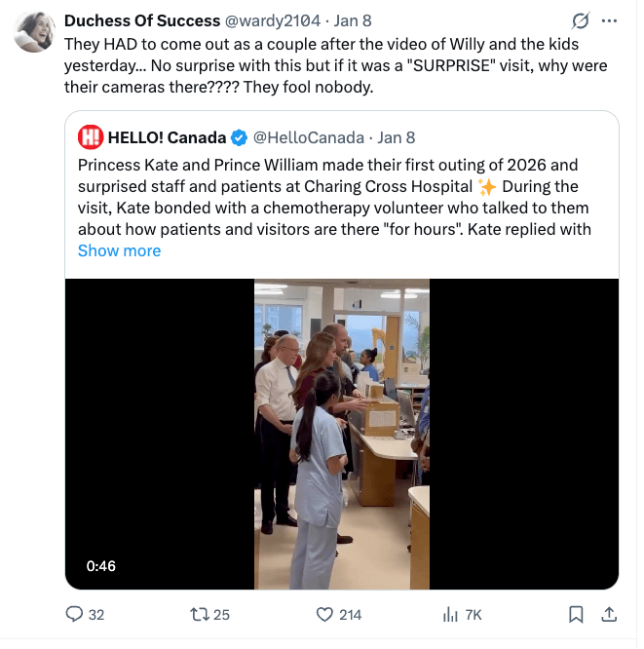Click the 0:46 video duration badge

[x=100, y=565]
